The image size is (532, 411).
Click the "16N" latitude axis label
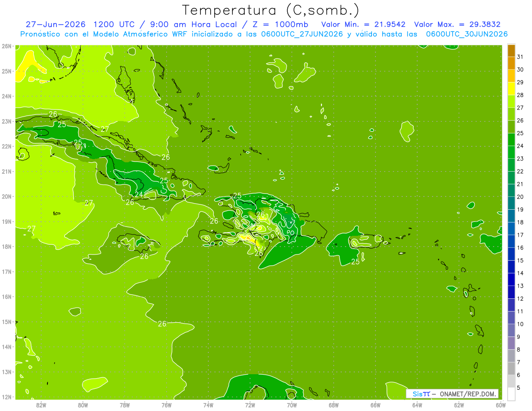click(6, 297)
